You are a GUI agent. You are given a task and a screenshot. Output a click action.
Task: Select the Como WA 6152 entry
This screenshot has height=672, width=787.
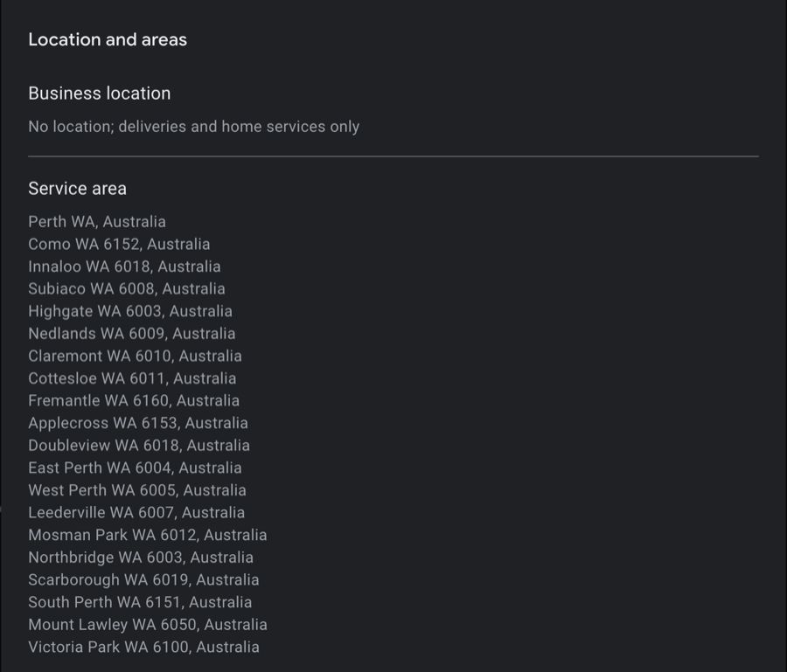click(119, 245)
